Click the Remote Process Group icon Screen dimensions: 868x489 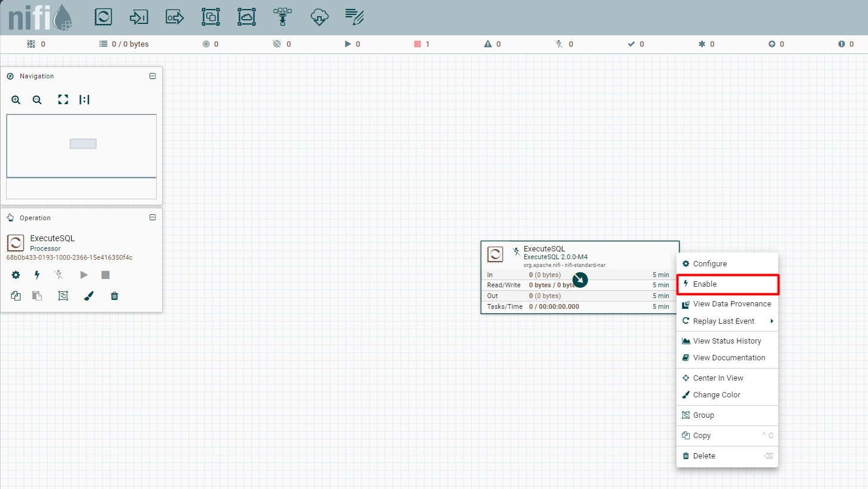[246, 17]
